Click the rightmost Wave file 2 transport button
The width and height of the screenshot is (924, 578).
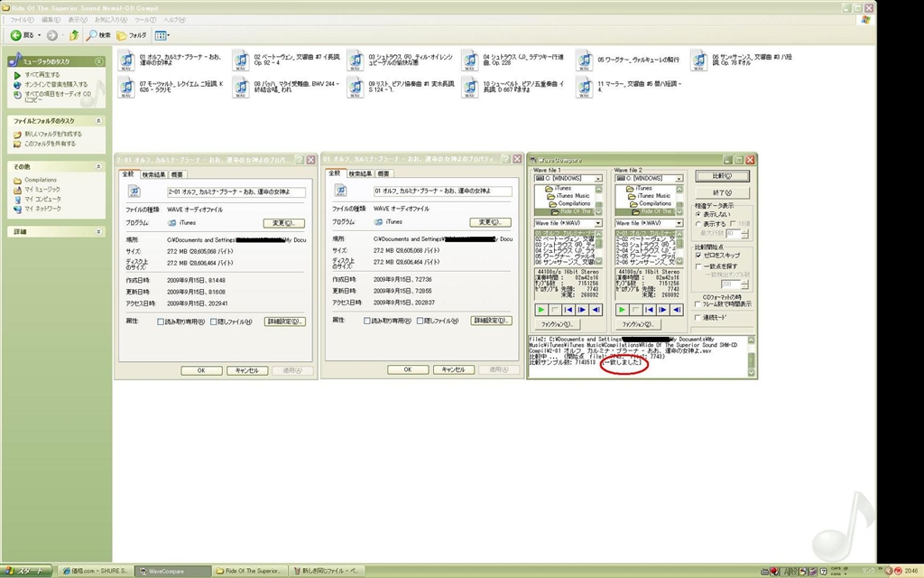(x=677, y=310)
